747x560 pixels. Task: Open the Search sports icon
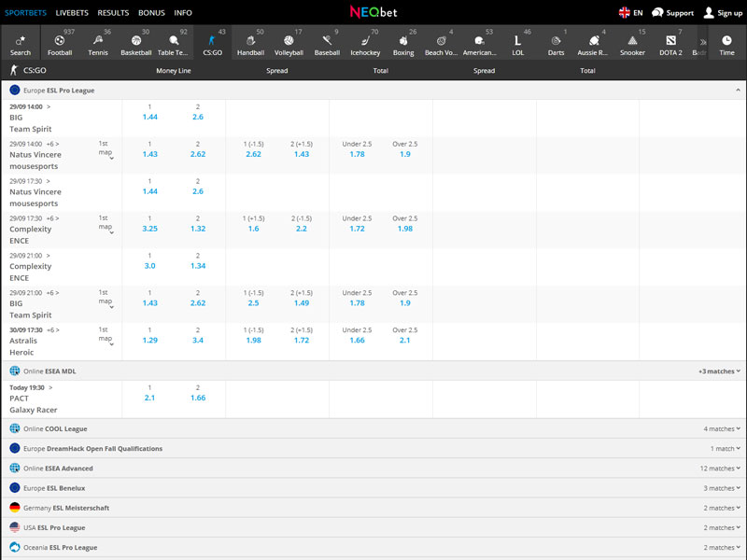click(21, 43)
